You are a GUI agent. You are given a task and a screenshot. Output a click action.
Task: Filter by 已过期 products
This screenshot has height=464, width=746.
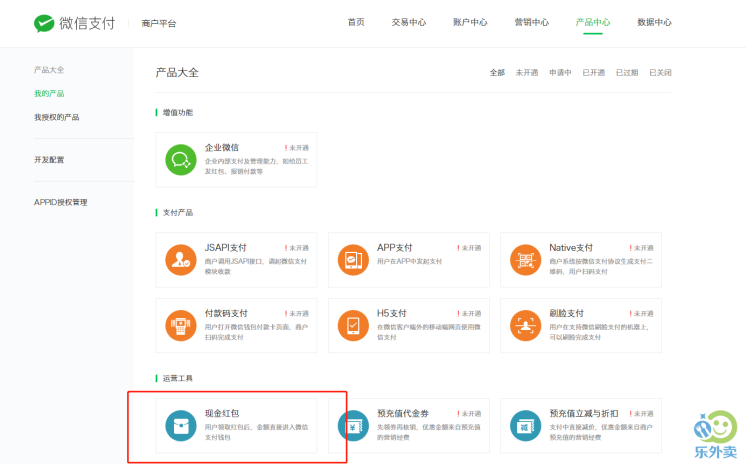(627, 72)
